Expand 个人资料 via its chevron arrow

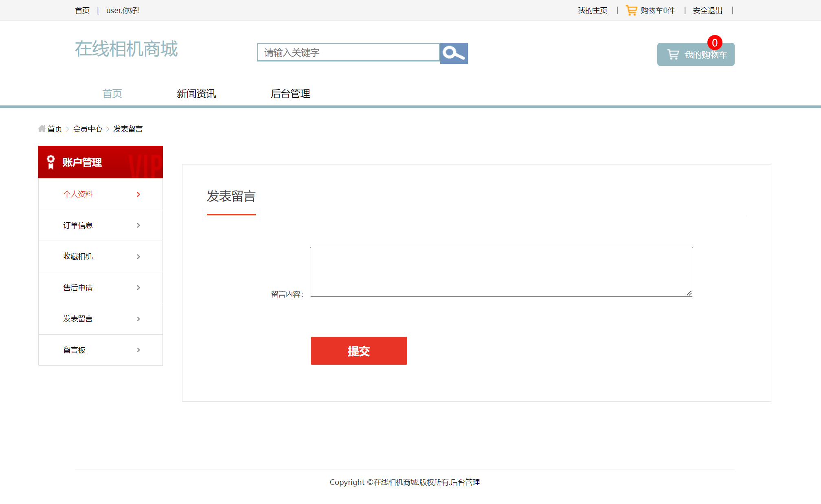(138, 194)
